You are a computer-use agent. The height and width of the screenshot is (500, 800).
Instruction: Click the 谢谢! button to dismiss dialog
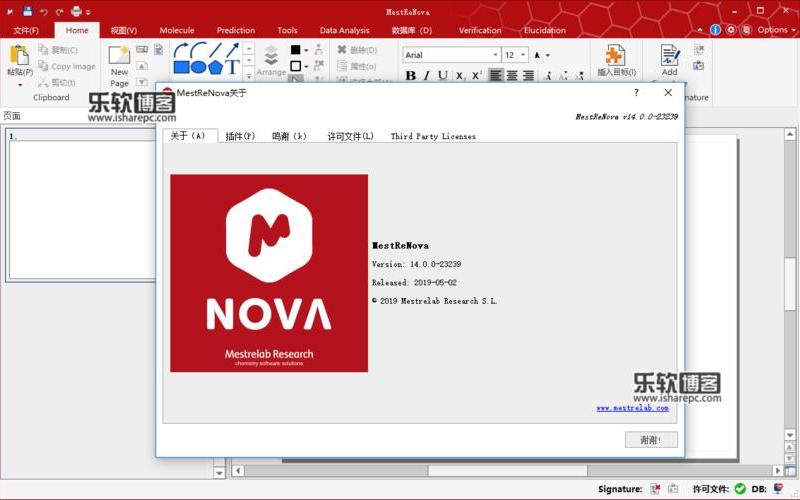coord(651,439)
